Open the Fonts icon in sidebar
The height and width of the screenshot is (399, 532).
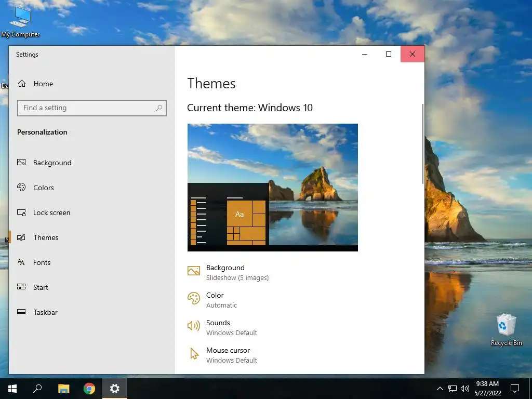coord(21,262)
